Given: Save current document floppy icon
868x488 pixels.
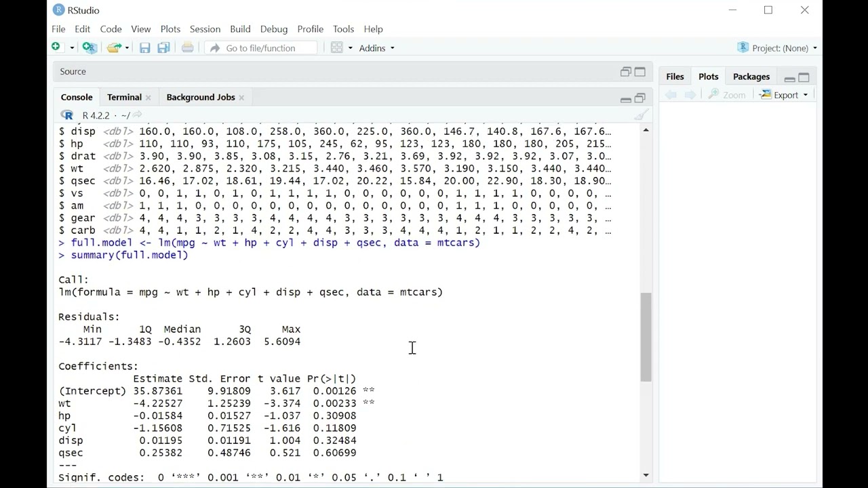Looking at the screenshot, I should [144, 48].
